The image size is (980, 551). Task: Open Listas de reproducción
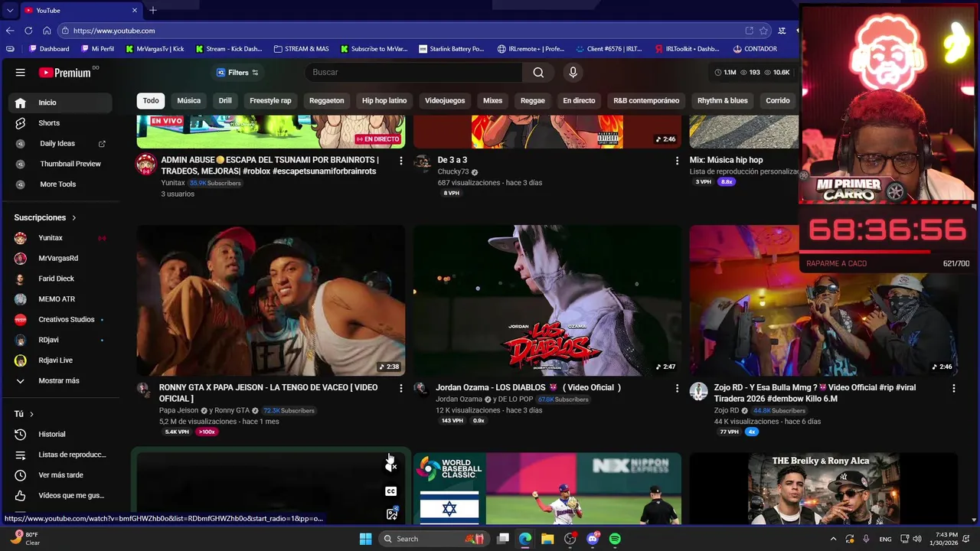pos(60,455)
